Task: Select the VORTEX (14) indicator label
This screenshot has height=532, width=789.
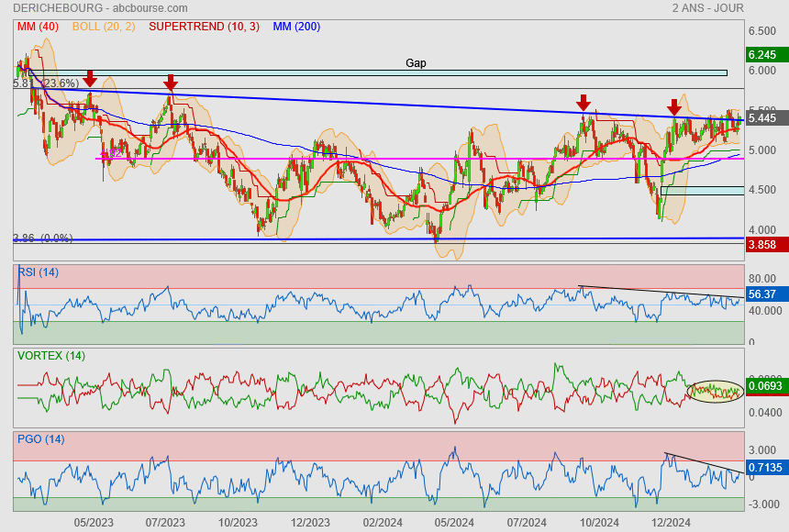Action: 51,356
